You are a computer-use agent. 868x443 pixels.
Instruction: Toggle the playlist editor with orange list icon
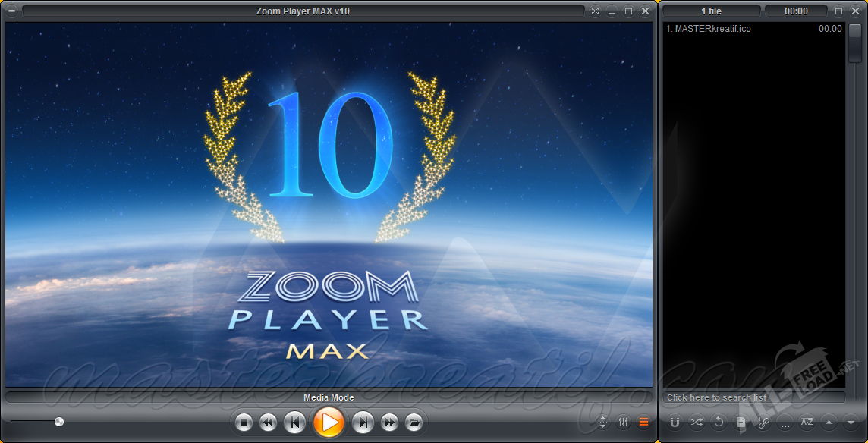click(643, 422)
